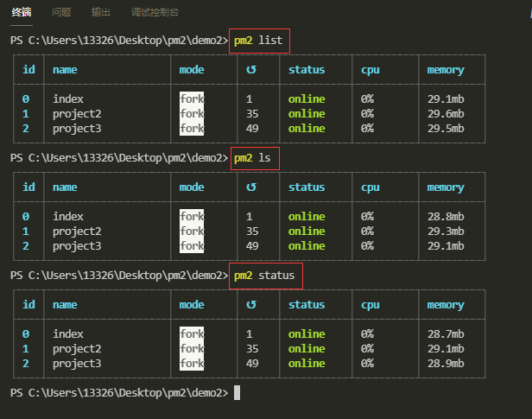532x419 pixels.
Task: Click 'memory' header in pm2 list table
Action: point(446,70)
